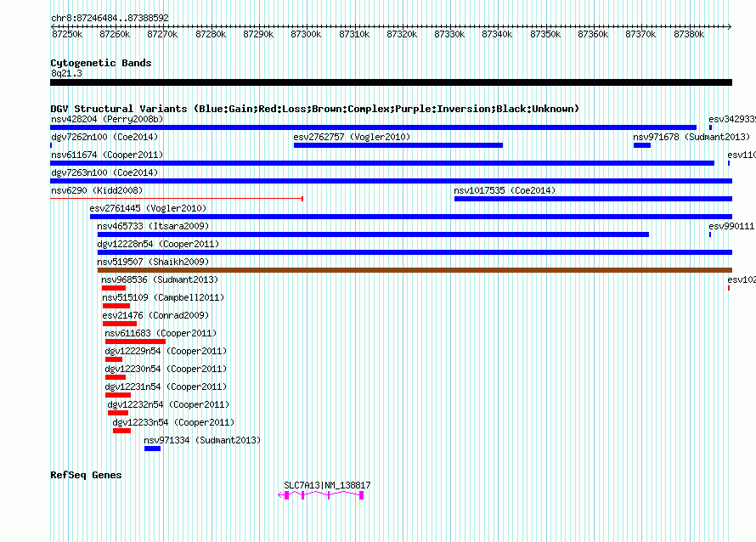Click the chr8:87246484..87388592 coordinate label
756x542 pixels.
[x=110, y=18]
